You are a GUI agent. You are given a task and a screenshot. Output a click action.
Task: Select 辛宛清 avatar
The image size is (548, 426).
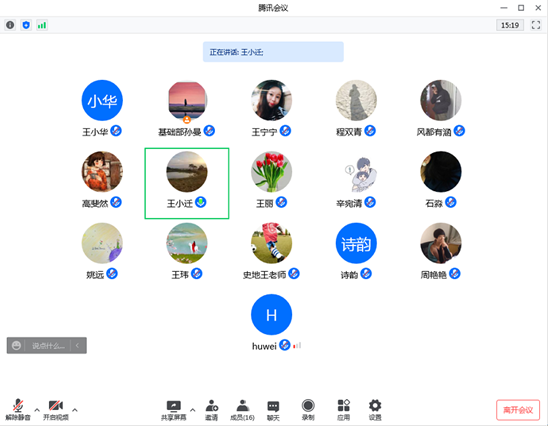pos(356,172)
